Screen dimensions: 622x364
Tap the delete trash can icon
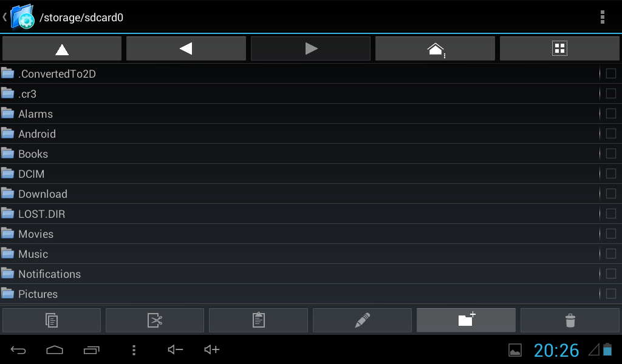coord(570,320)
